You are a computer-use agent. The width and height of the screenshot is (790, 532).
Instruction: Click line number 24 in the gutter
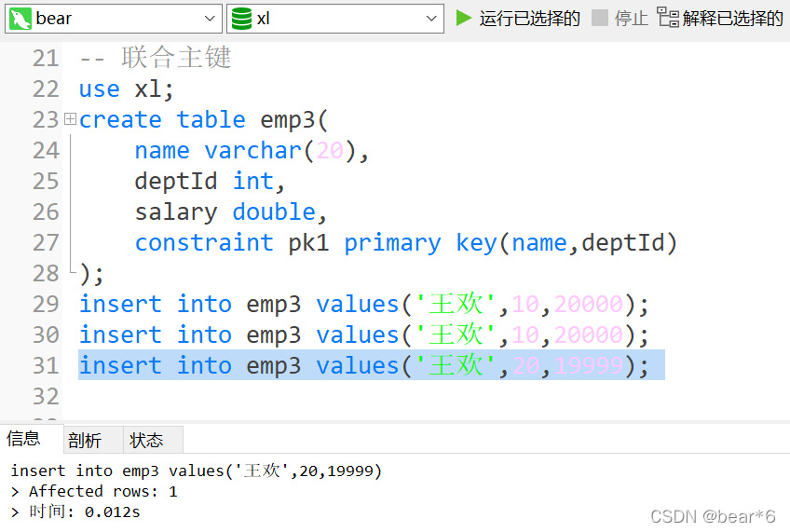point(46,151)
